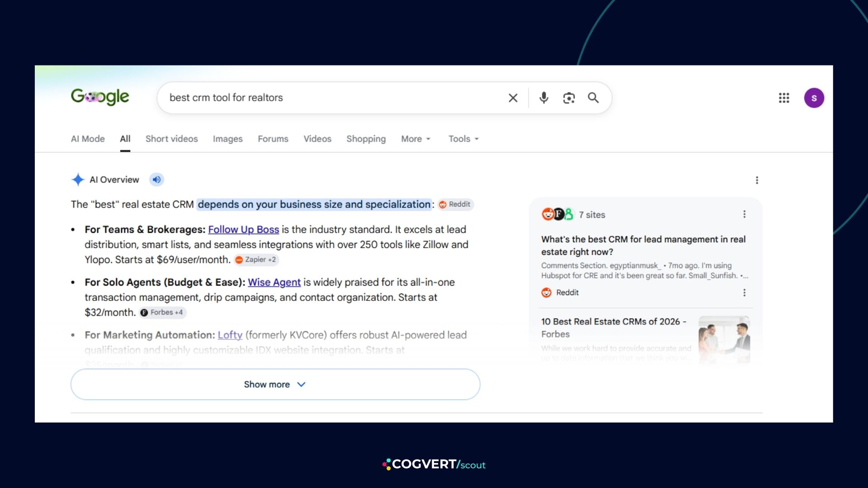Click the 7 sites source icons
Screen dimensions: 868x488
pos(558,214)
